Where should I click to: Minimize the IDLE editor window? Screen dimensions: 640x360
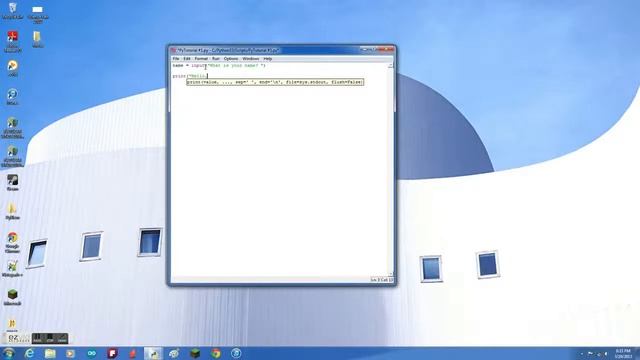pyautogui.click(x=364, y=50)
